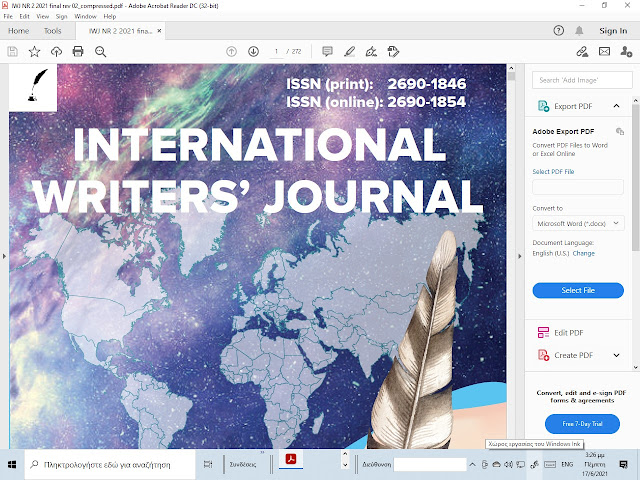
Task: Switch to the Home tab
Action: pos(18,31)
